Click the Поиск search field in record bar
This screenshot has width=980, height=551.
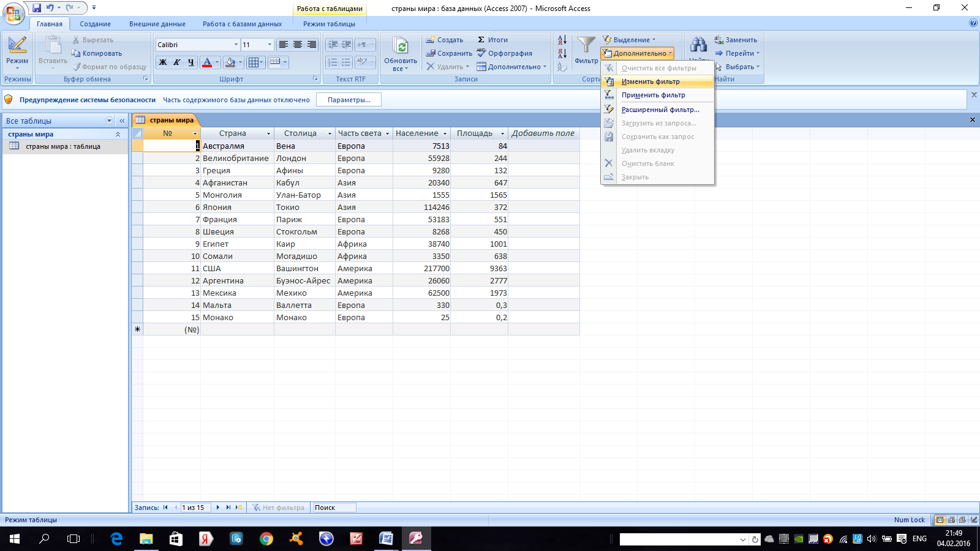(x=334, y=508)
